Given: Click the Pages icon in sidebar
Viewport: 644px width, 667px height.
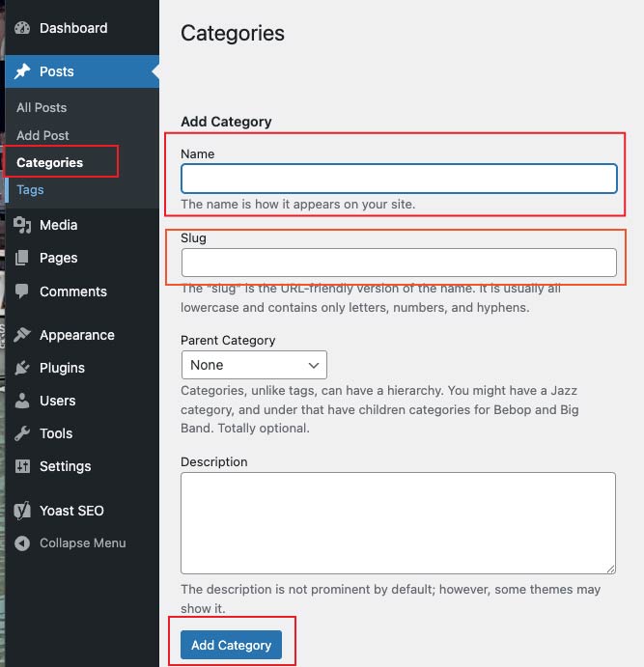Looking at the screenshot, I should 21,258.
